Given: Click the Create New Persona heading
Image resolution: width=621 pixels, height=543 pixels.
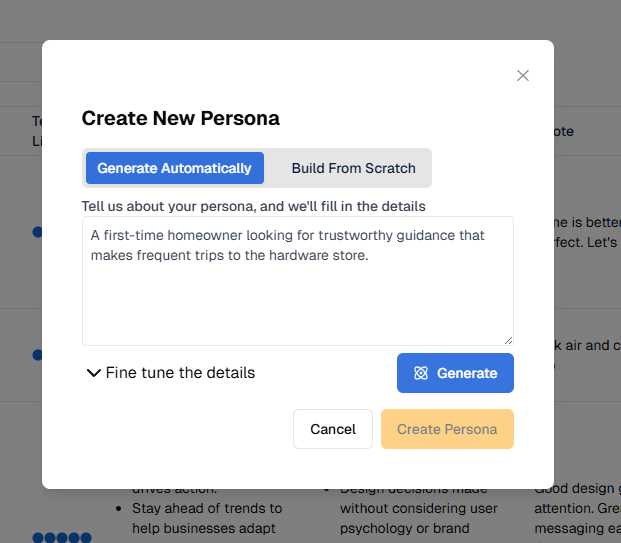Looking at the screenshot, I should click(180, 118).
